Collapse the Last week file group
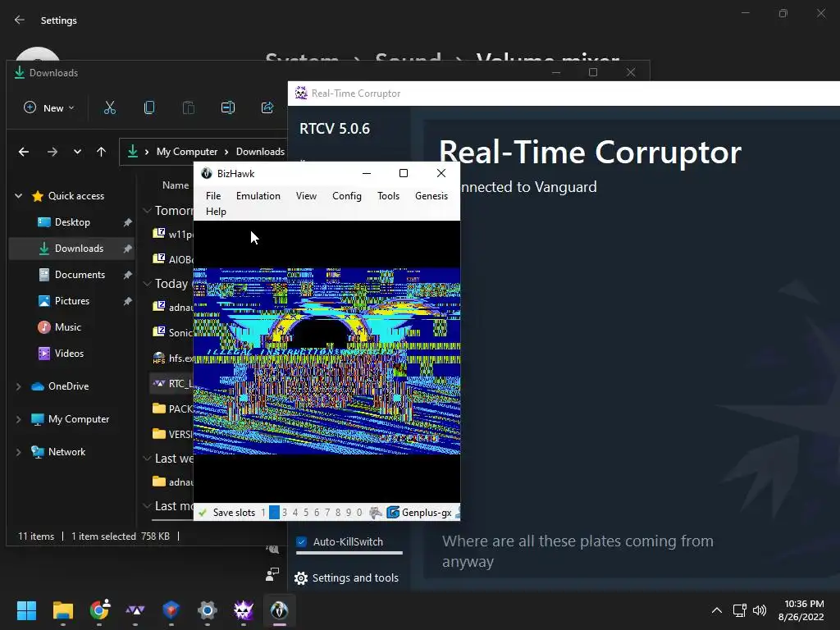 tap(147, 459)
